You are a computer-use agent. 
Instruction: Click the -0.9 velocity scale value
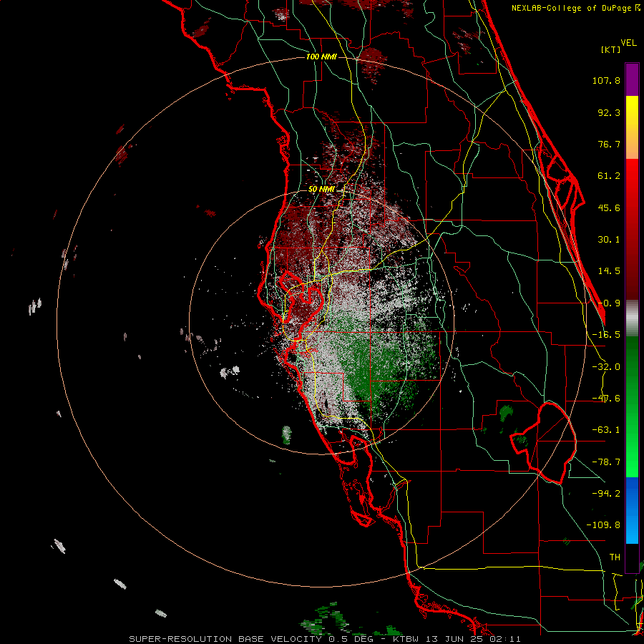(609, 303)
